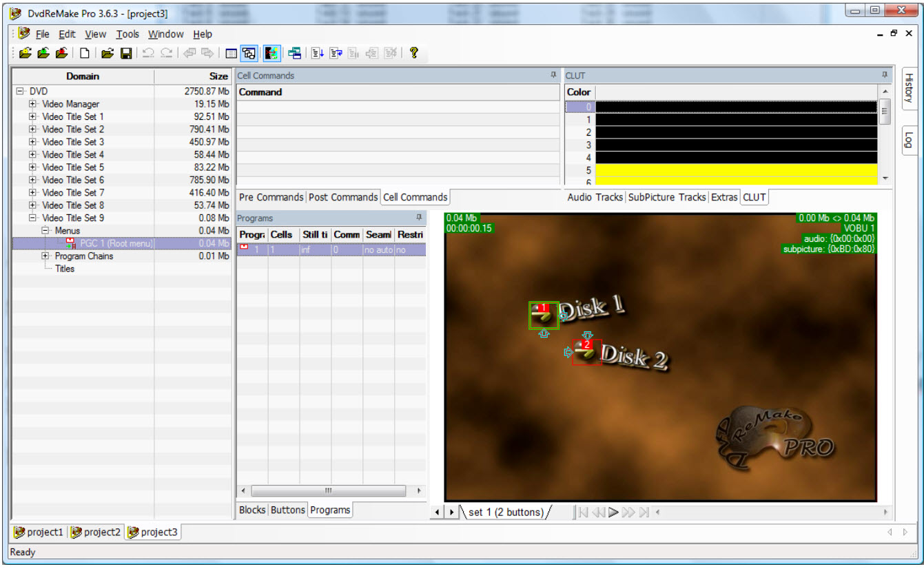Viewport: 924px width, 569px height.
Task: Click the folder icon with red mark in toolbar
Action: pyautogui.click(x=61, y=53)
